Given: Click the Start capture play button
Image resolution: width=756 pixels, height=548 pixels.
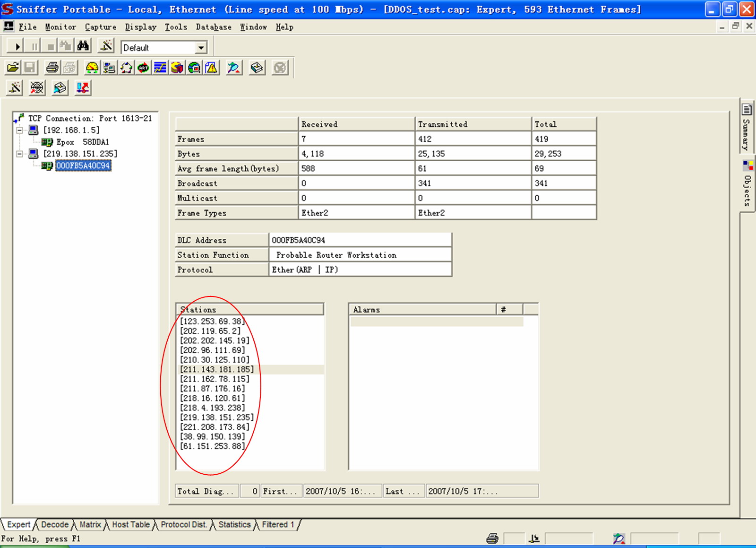Looking at the screenshot, I should [x=17, y=47].
